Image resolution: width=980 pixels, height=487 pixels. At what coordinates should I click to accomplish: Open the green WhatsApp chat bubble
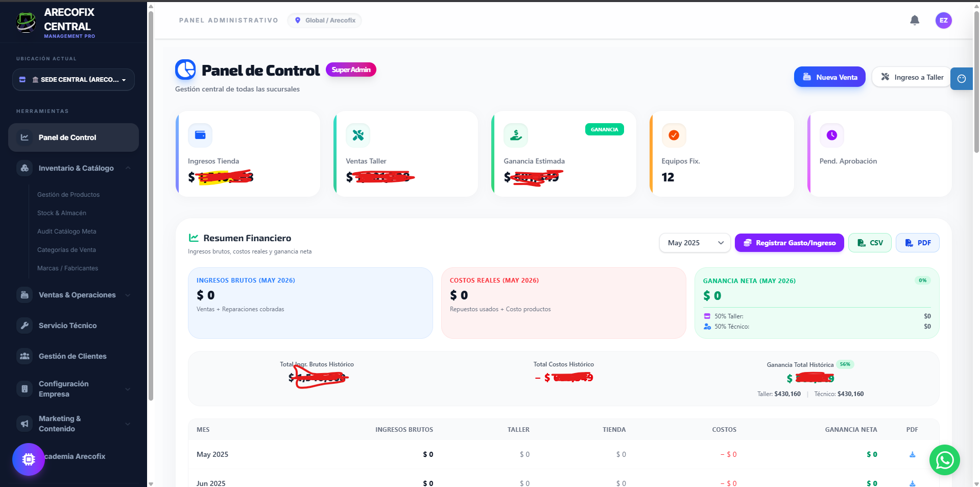(x=944, y=460)
